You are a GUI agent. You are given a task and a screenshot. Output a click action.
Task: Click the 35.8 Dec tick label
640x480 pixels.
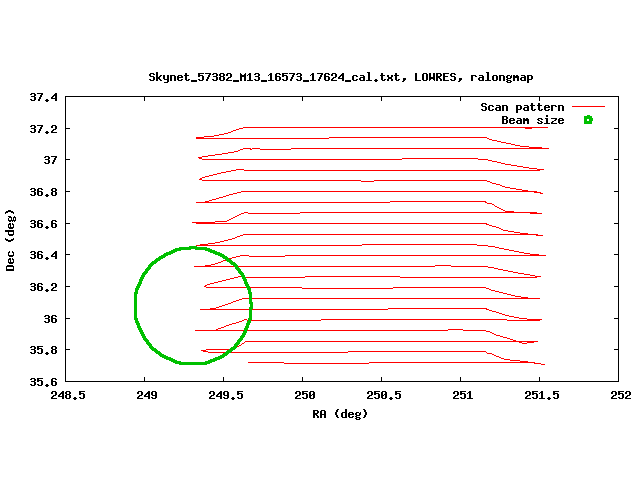[43, 350]
